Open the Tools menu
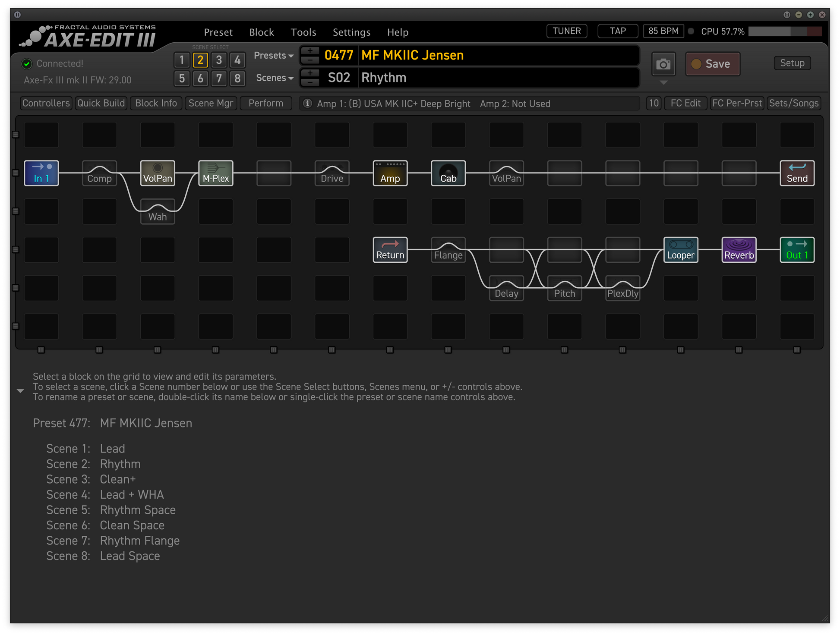Image resolution: width=840 pixels, height=635 pixels. click(x=303, y=32)
